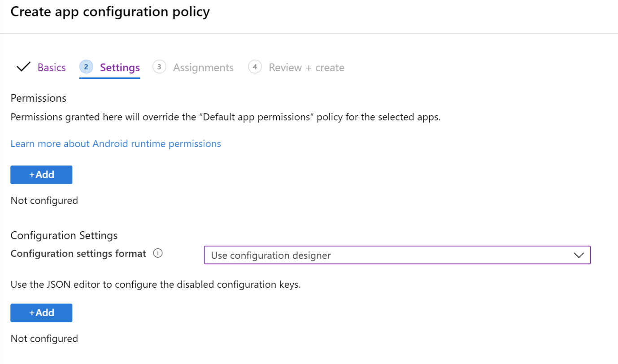Click the checkmark icon beside Basics
The width and height of the screenshot is (618, 364).
[23, 67]
